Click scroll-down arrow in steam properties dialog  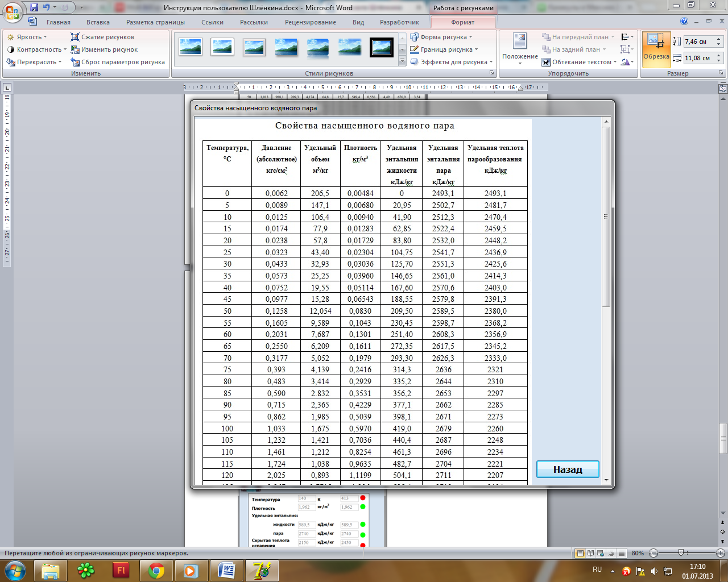606,480
